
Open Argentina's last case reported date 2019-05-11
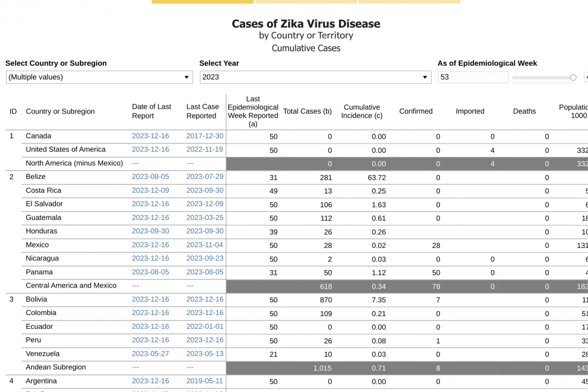(x=204, y=381)
